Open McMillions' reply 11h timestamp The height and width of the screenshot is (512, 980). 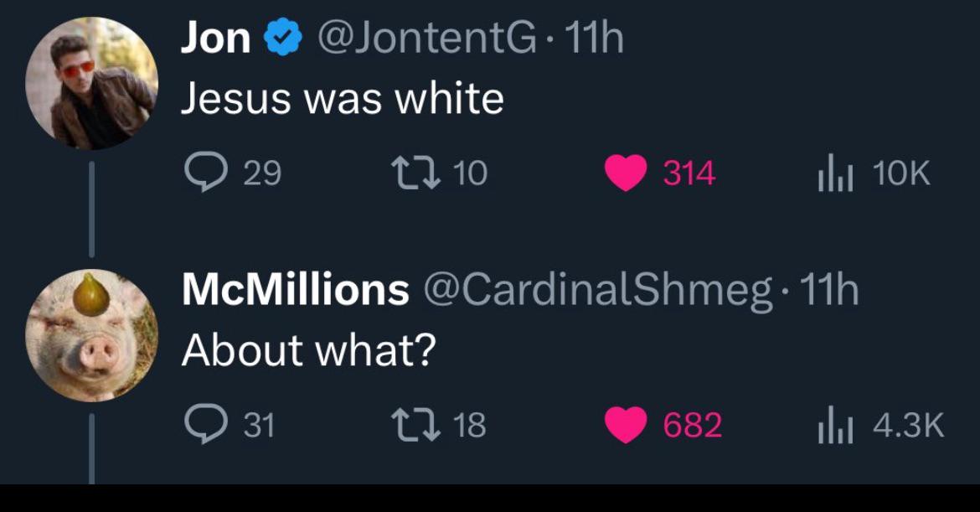829,289
